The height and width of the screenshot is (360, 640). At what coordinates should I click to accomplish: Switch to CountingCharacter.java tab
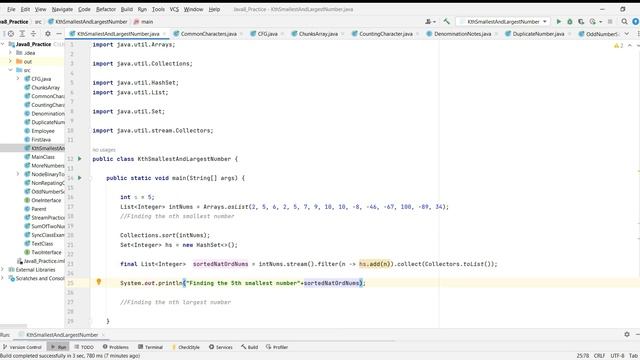(x=386, y=34)
